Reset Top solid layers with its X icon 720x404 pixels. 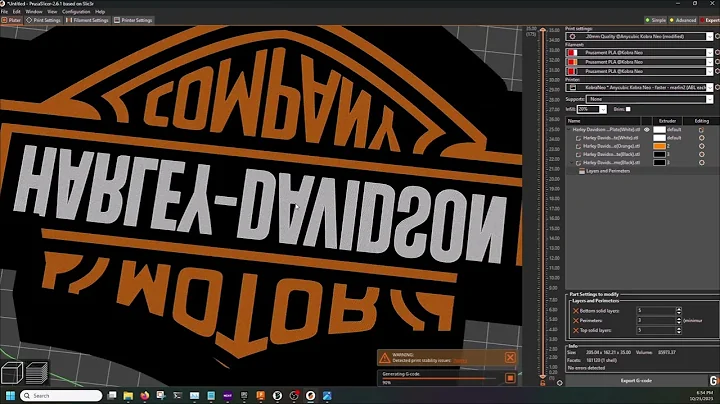pyautogui.click(x=575, y=330)
